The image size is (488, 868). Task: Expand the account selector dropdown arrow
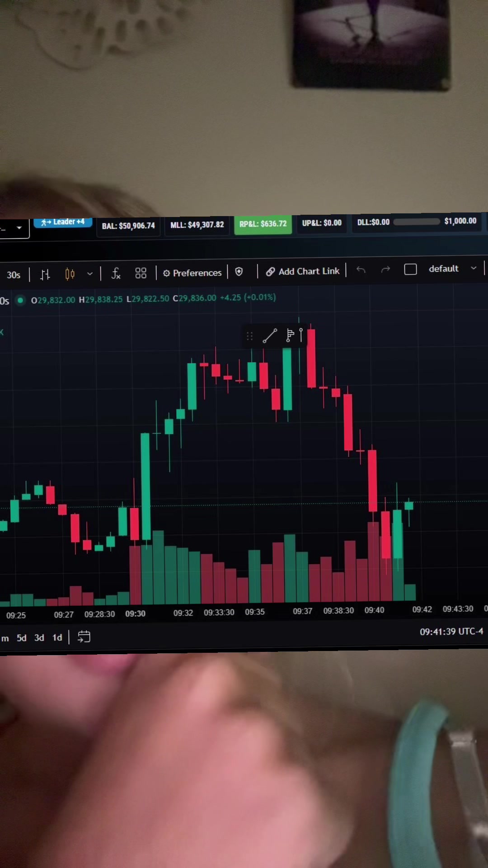[19, 228]
